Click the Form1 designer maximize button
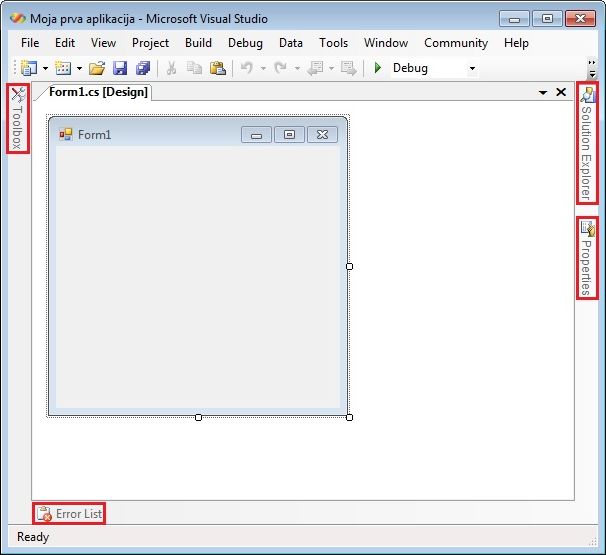The image size is (606, 555). coord(289,134)
